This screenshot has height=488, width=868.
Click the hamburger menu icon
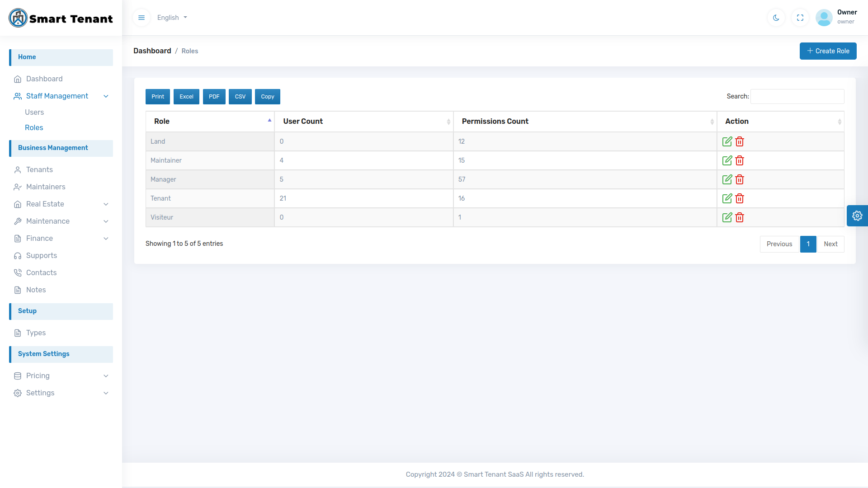(x=142, y=18)
